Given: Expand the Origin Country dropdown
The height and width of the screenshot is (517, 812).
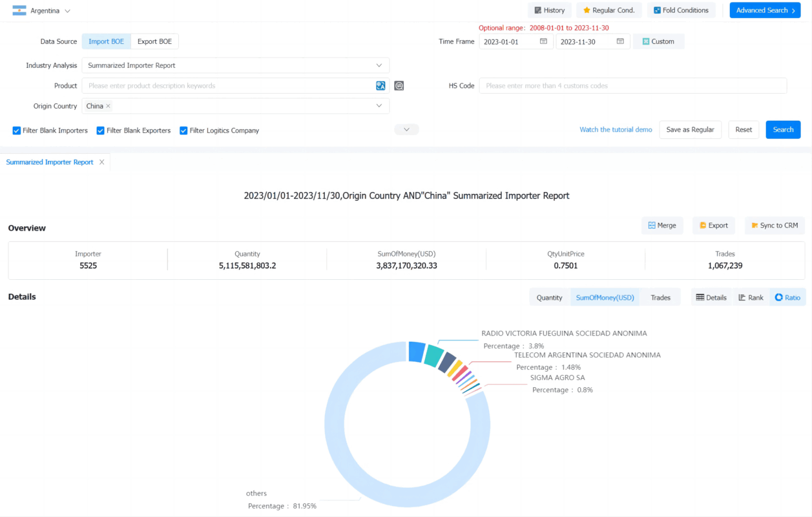Looking at the screenshot, I should coord(236,106).
